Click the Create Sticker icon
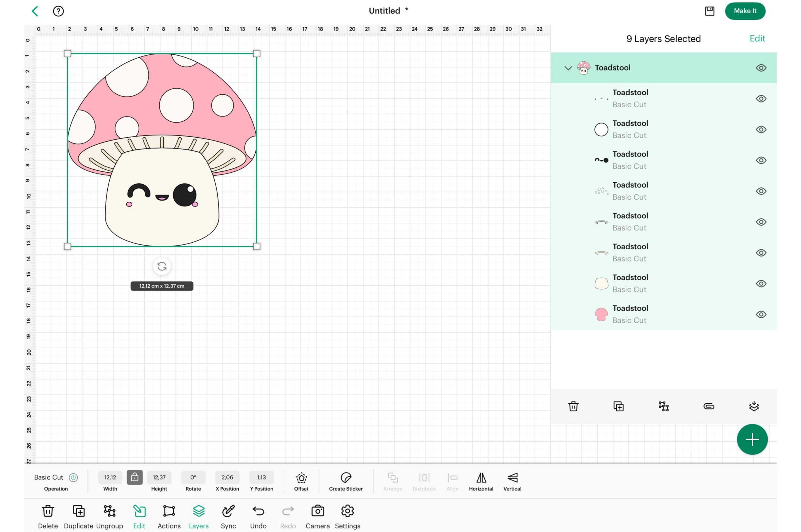The height and width of the screenshot is (532, 801). 345,478
